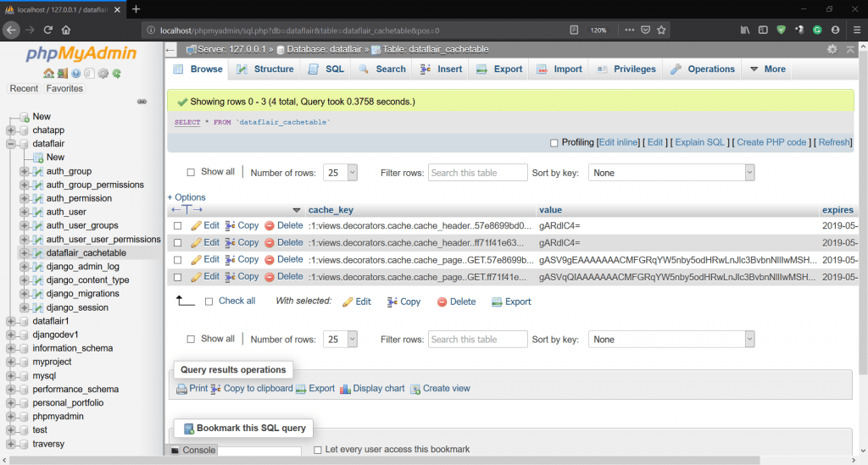
Task: Open the More tab dropdown
Action: point(768,69)
